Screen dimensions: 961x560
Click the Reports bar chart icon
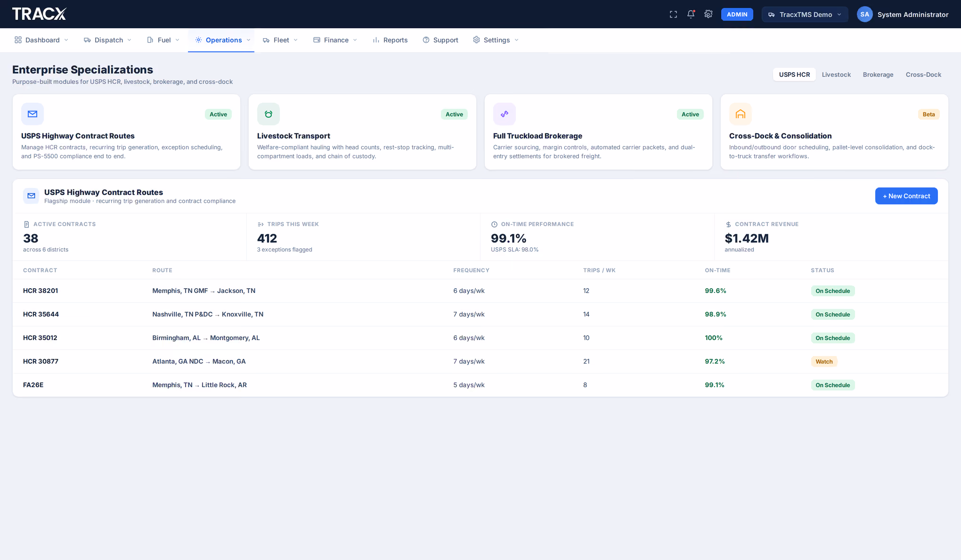[x=376, y=40]
